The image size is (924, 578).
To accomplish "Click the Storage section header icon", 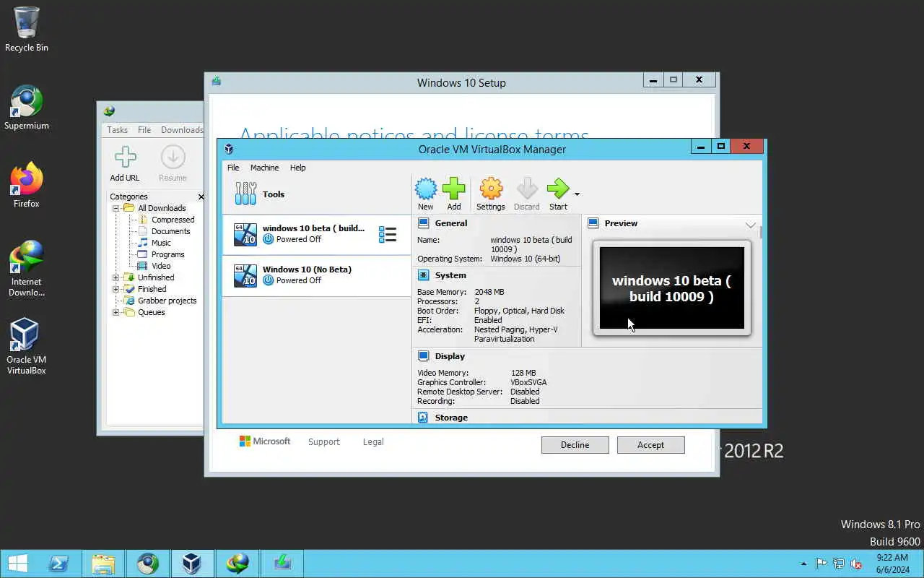I will coord(424,418).
